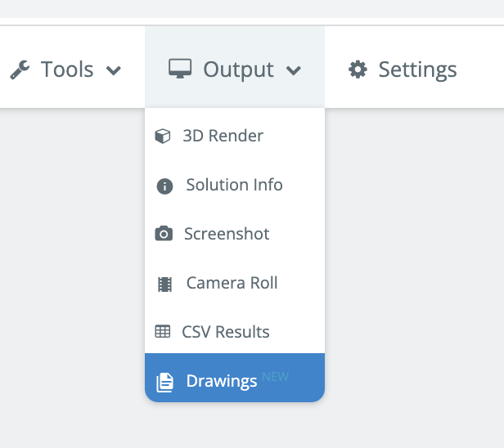Viewport: 504px width, 448px height.
Task: Click the document icon for Drawings
Action: (164, 382)
